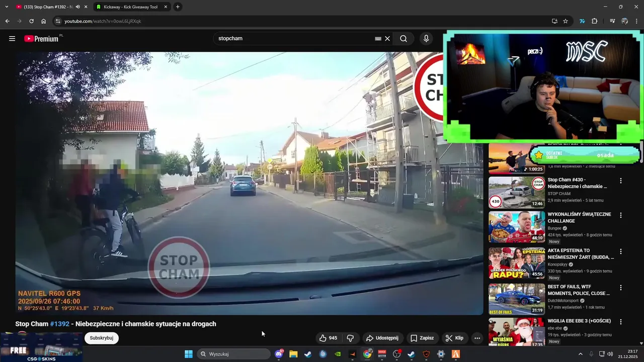Open new browser tab
This screenshot has width=644, height=362.
pos(178,7)
